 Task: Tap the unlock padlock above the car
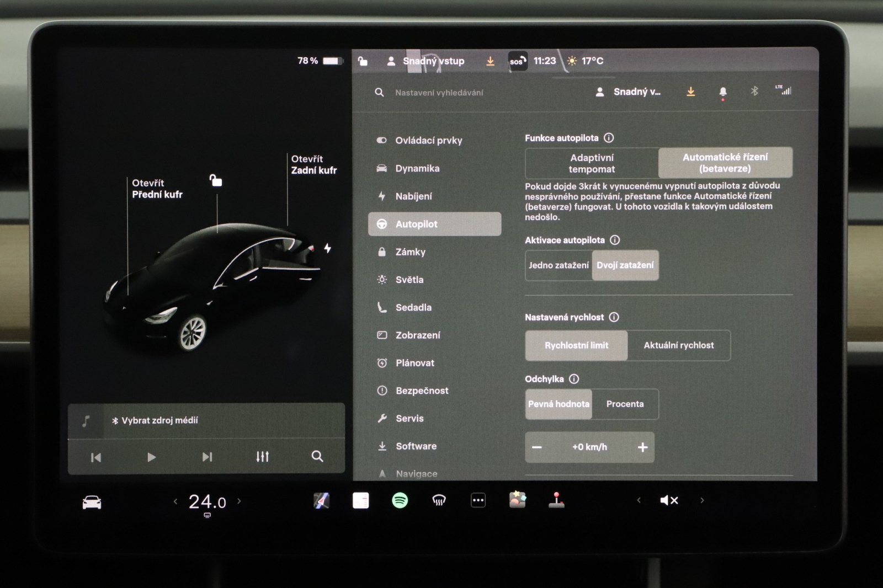click(x=216, y=180)
